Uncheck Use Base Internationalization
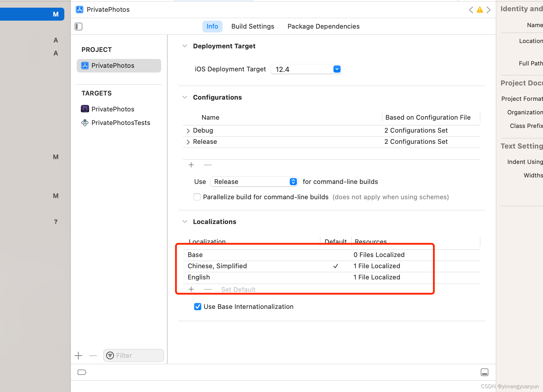Screen dimensions: 543x392 pos(198,307)
